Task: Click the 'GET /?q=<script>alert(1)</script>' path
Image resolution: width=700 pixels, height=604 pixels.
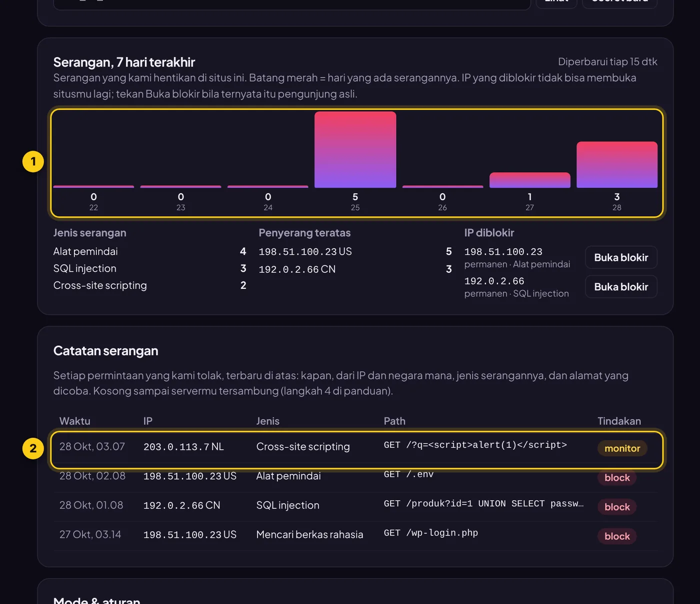Action: tap(475, 445)
